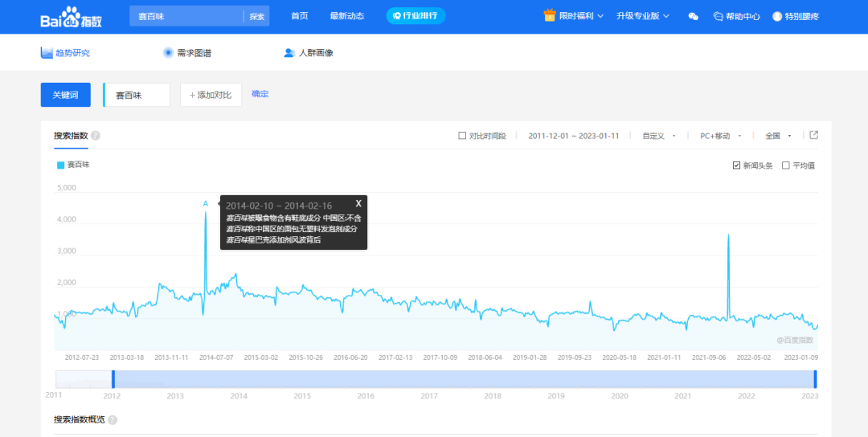Click the 确定 link
The image size is (868, 437).
tap(260, 94)
